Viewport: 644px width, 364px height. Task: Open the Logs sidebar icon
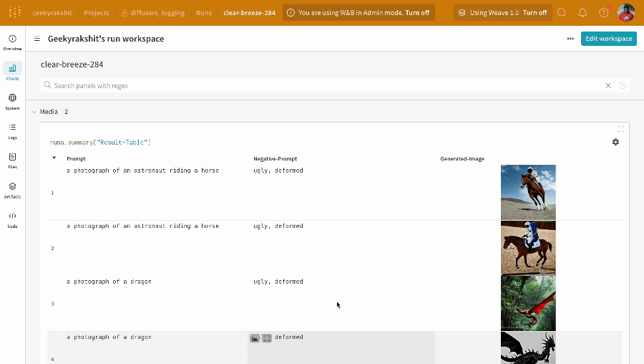pyautogui.click(x=12, y=130)
